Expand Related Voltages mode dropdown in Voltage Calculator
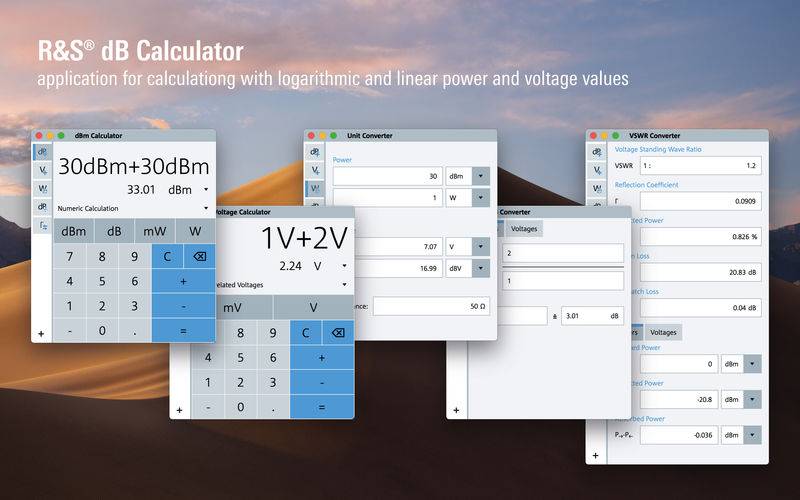The image size is (800, 500). [345, 285]
